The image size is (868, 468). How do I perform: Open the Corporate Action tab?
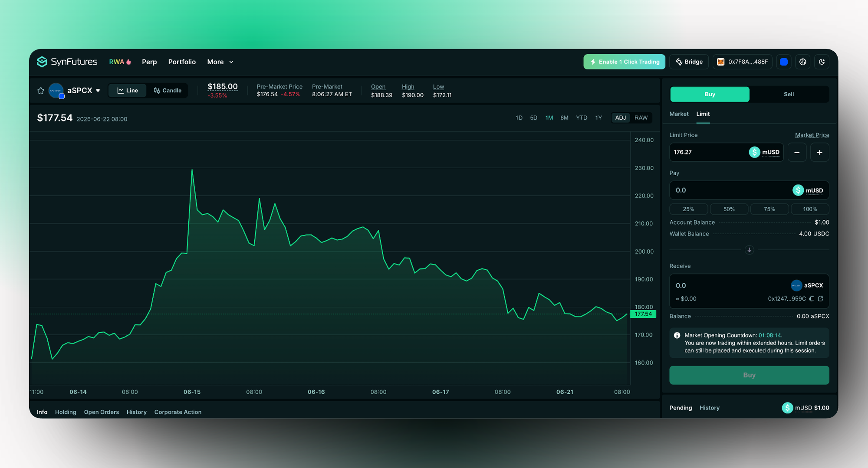point(178,412)
